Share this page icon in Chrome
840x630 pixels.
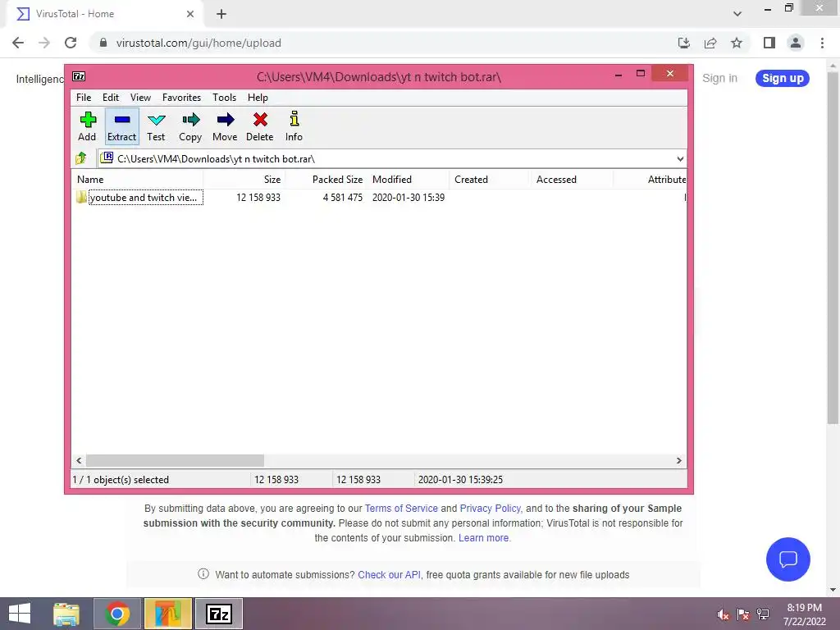[x=710, y=43]
